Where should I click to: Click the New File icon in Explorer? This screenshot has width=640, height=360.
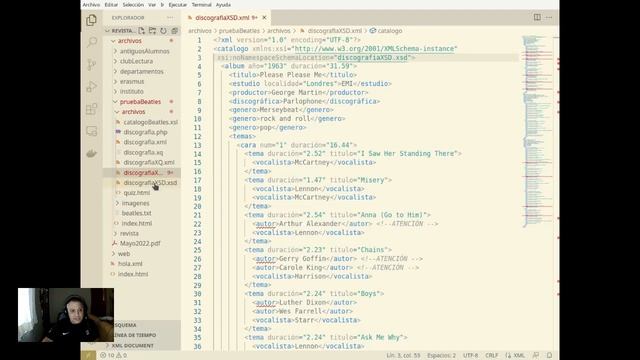[141, 31]
